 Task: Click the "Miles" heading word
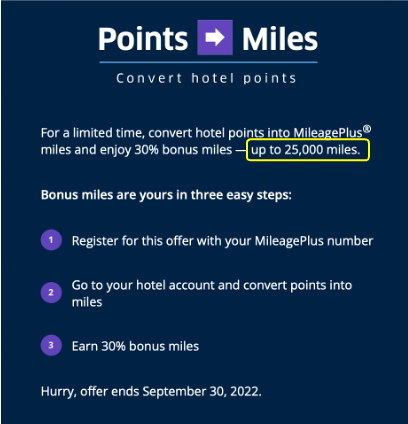tap(280, 39)
